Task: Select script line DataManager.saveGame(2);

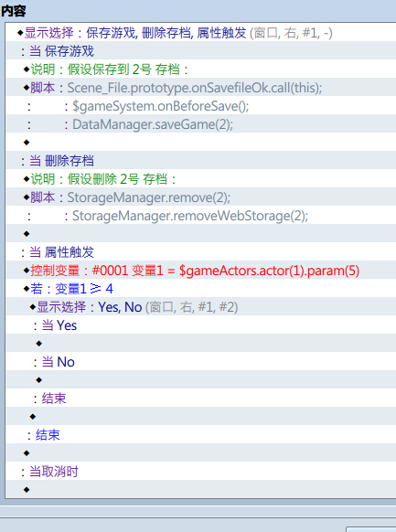Action: pyautogui.click(x=201, y=124)
